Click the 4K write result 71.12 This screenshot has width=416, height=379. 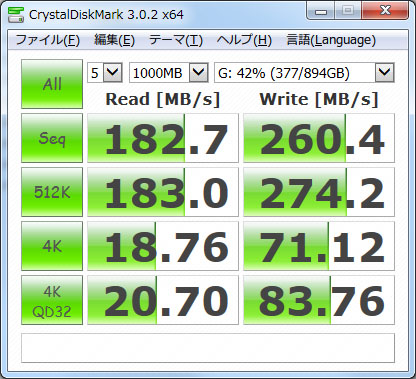click(x=319, y=246)
